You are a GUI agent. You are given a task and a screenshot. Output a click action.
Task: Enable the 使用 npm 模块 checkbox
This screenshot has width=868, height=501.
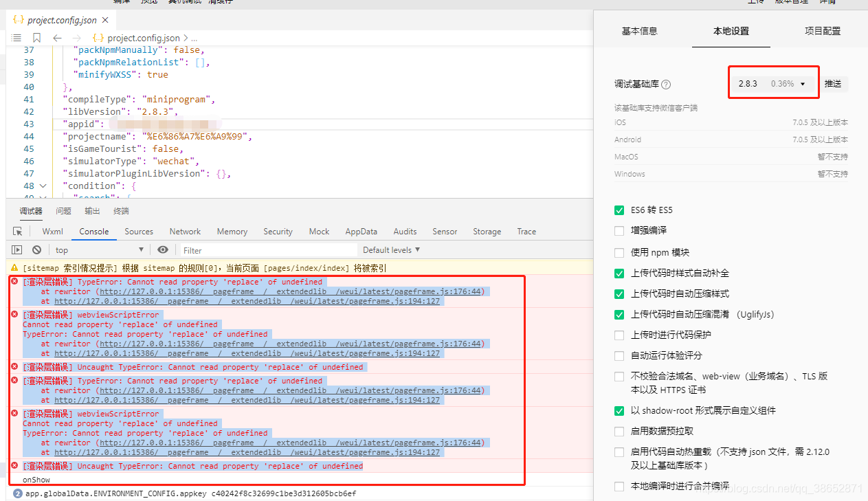pyautogui.click(x=619, y=252)
